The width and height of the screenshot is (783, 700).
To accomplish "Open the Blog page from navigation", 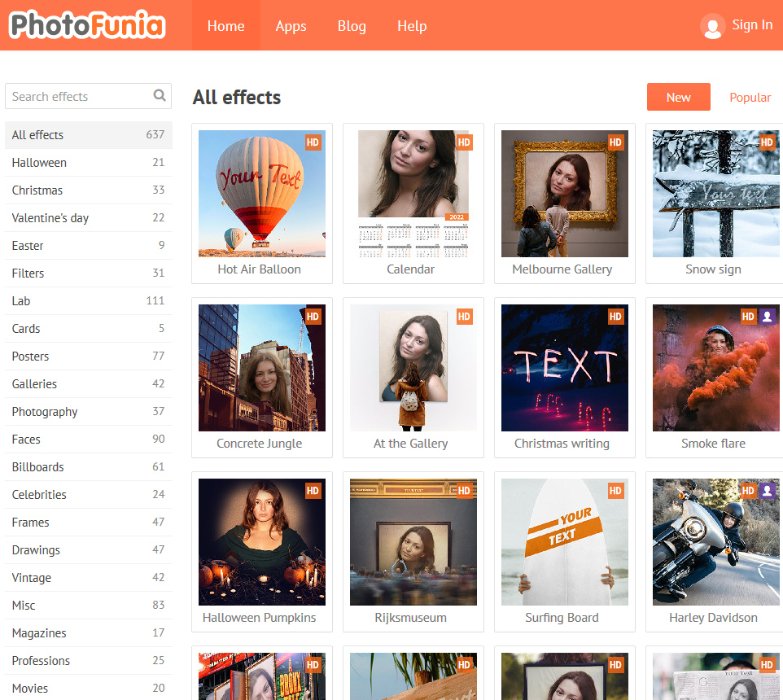I will (352, 26).
